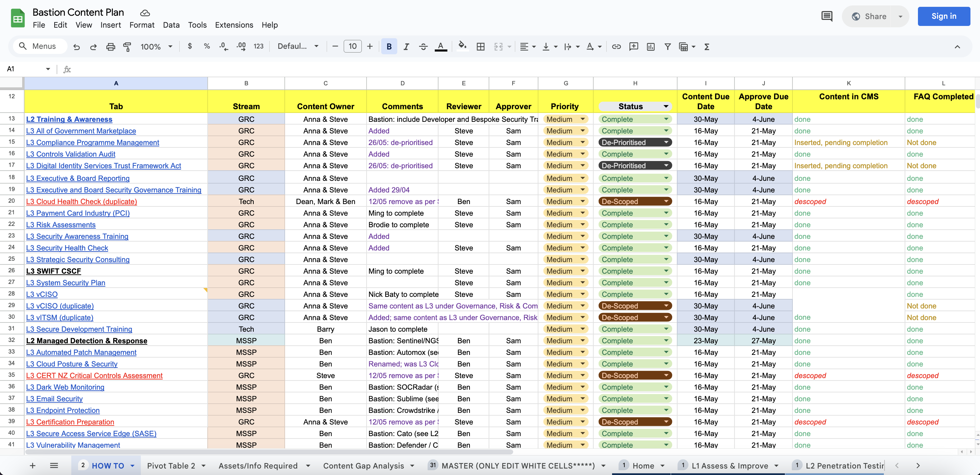
Task: Click the Undo icon in the toolbar
Action: click(x=76, y=46)
